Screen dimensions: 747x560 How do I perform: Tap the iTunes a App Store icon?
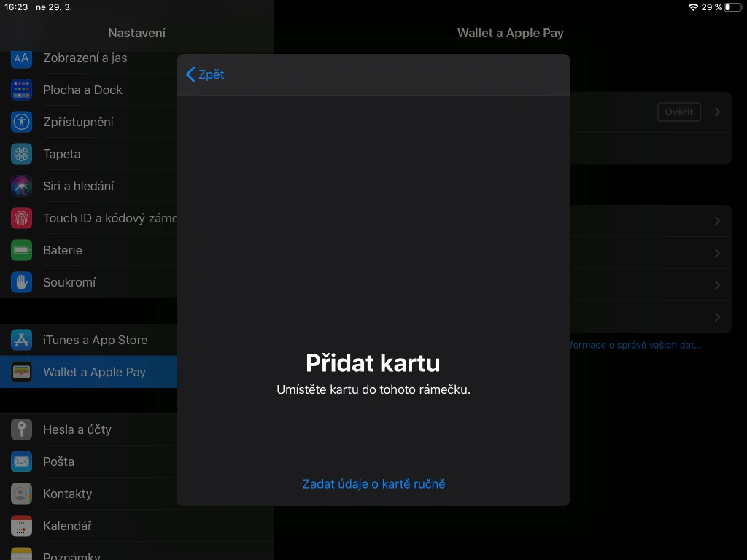pyautogui.click(x=22, y=340)
